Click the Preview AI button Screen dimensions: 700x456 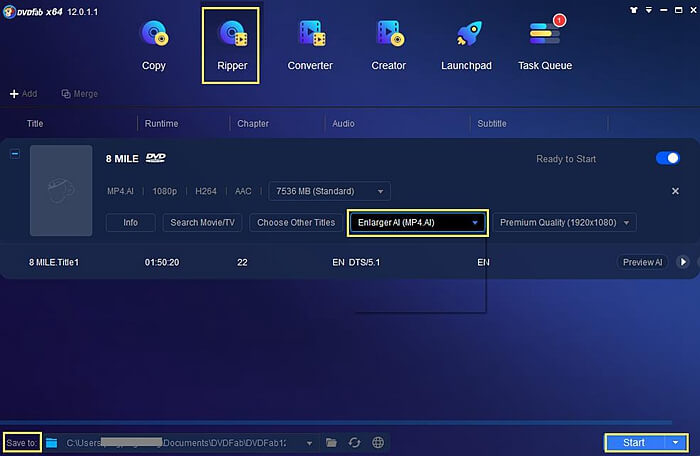click(642, 262)
